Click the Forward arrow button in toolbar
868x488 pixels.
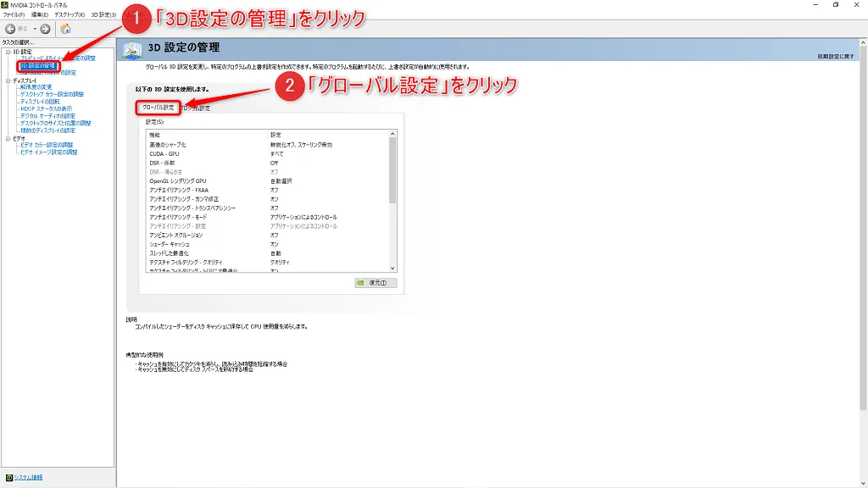point(46,29)
